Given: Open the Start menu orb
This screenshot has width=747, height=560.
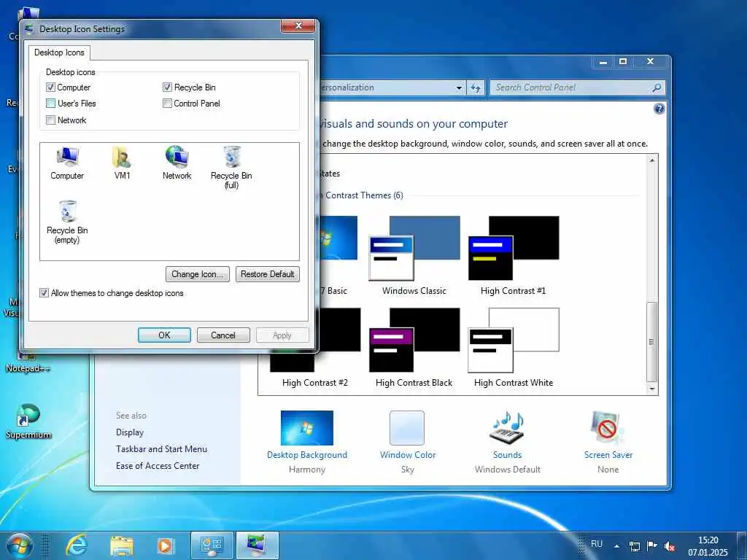Looking at the screenshot, I should click(x=20, y=545).
